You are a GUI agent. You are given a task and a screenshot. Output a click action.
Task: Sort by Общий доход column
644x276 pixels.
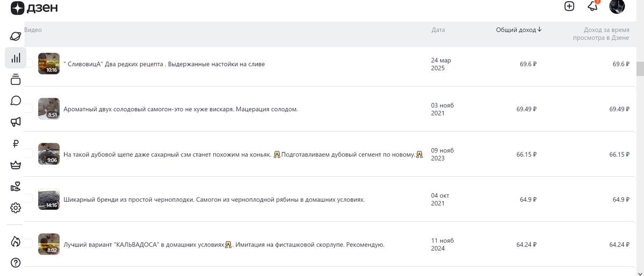[518, 30]
